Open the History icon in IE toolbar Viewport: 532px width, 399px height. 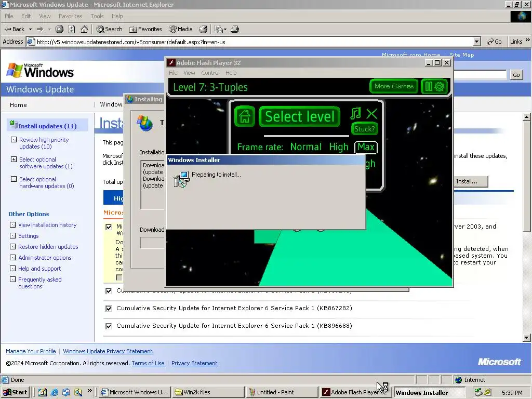[203, 29]
